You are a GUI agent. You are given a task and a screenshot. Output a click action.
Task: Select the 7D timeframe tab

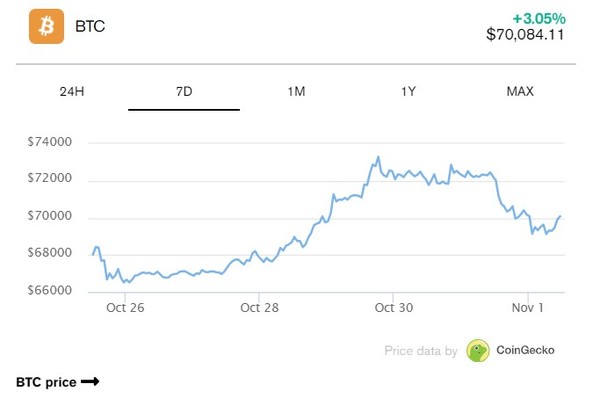(184, 91)
